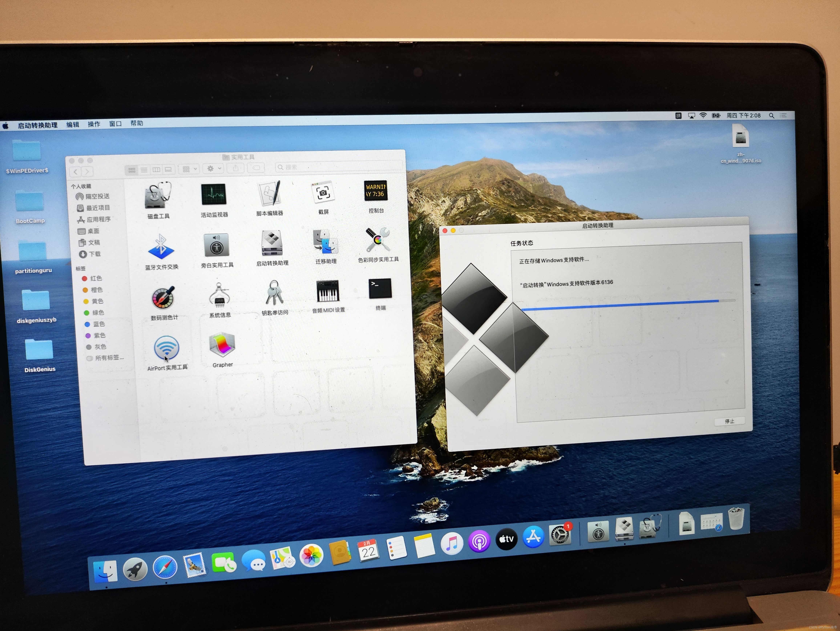Switch Finder to icon view

(x=132, y=170)
